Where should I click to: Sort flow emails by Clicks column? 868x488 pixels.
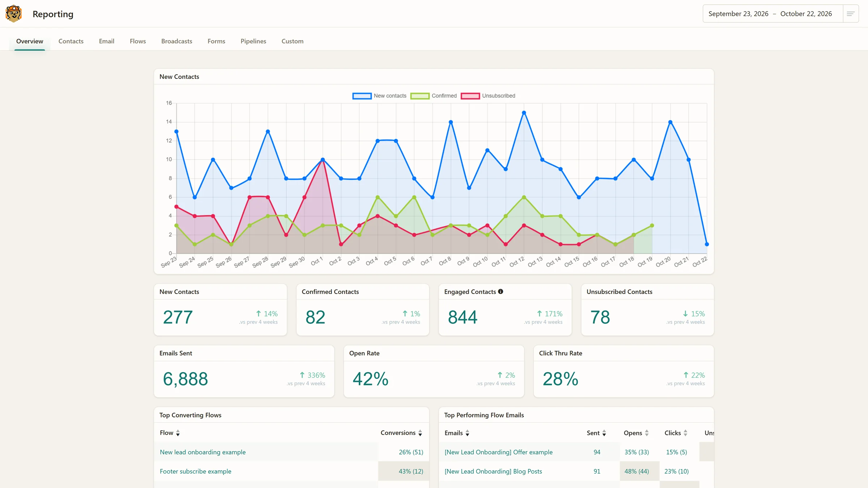pyautogui.click(x=676, y=433)
